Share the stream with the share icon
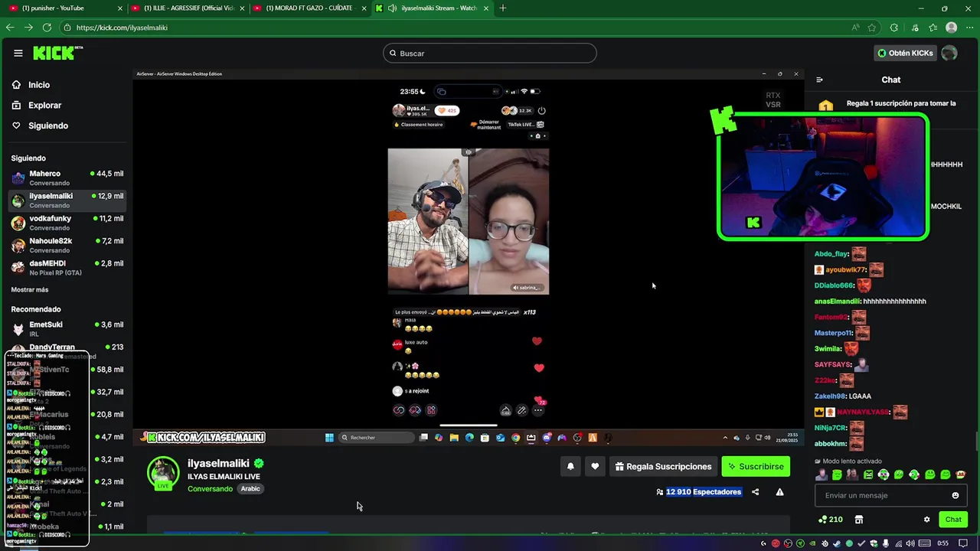 coord(755,492)
